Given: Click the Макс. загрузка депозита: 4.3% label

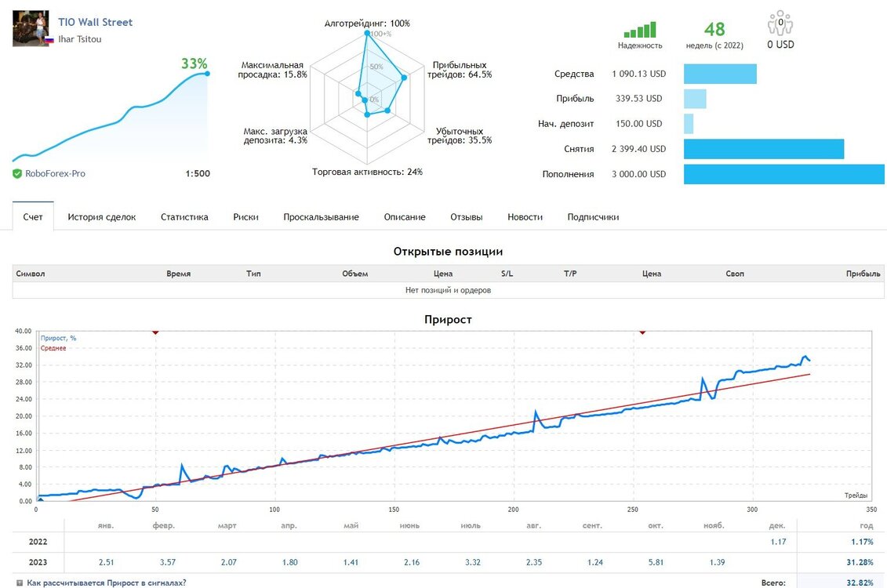Looking at the screenshot, I should 275,136.
